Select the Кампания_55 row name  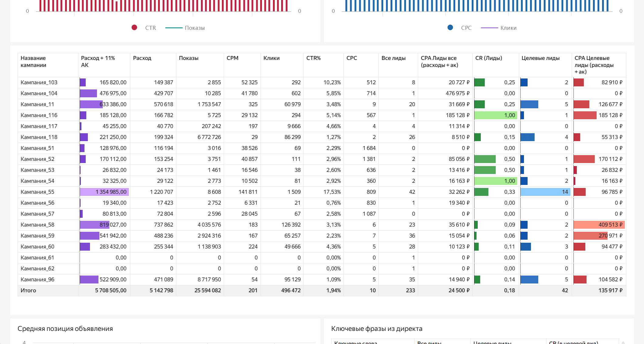[x=37, y=192]
